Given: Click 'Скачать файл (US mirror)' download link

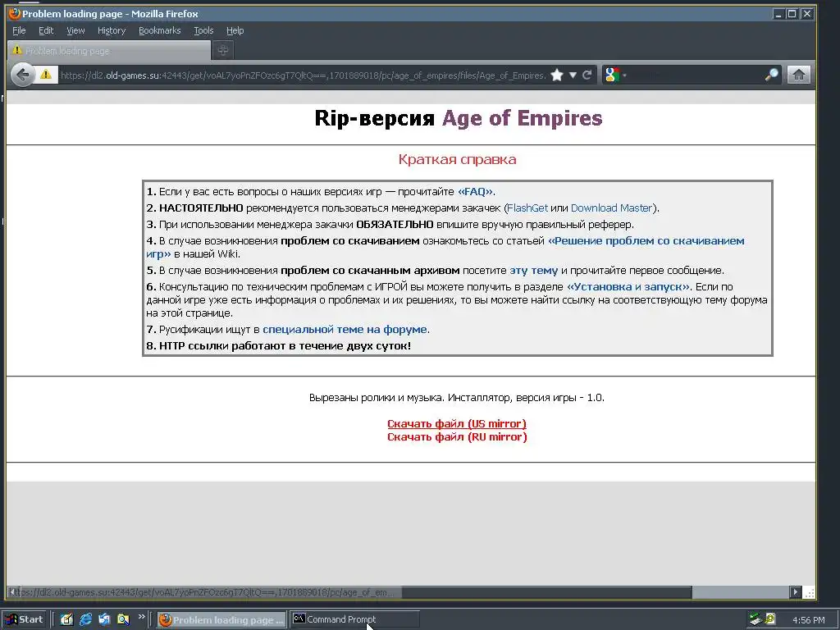Looking at the screenshot, I should [x=457, y=424].
